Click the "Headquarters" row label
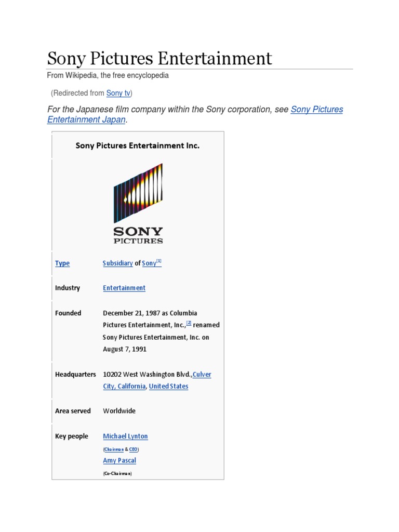399x532 pixels. pos(75,375)
